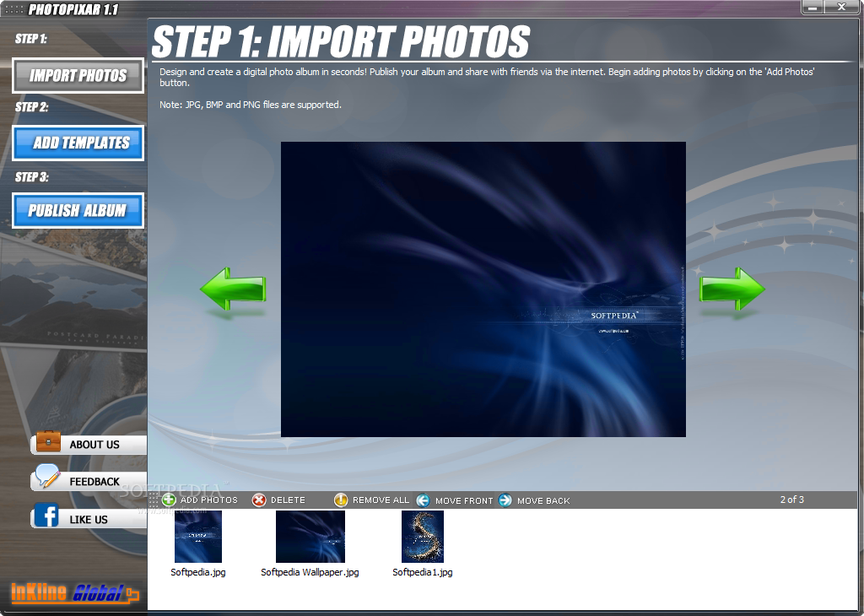
Task: Minimize the PhotoPixar window
Action: tap(813, 7)
